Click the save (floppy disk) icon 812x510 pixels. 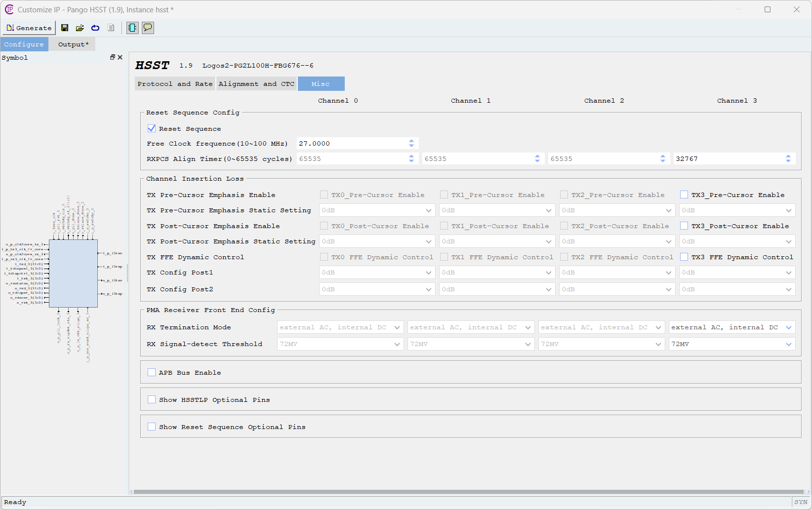coord(65,28)
